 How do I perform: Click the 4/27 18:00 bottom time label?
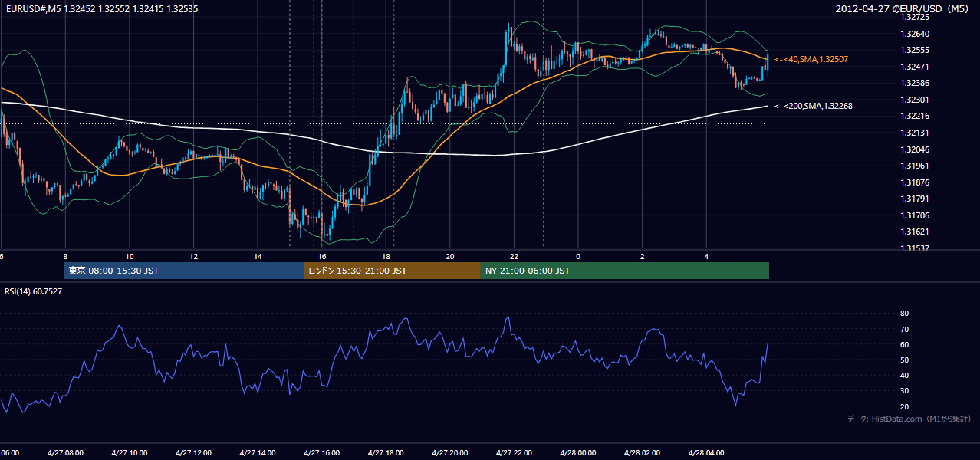tap(386, 452)
